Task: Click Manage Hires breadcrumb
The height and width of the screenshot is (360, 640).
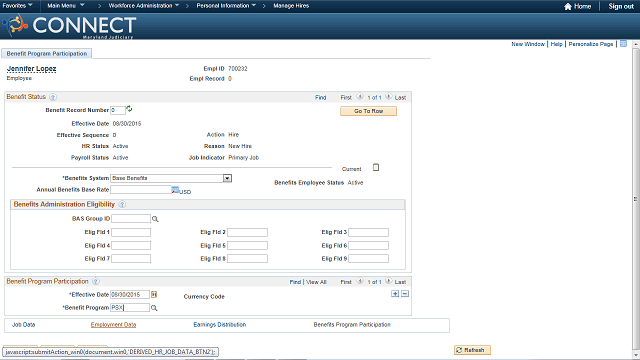Action: (291, 6)
